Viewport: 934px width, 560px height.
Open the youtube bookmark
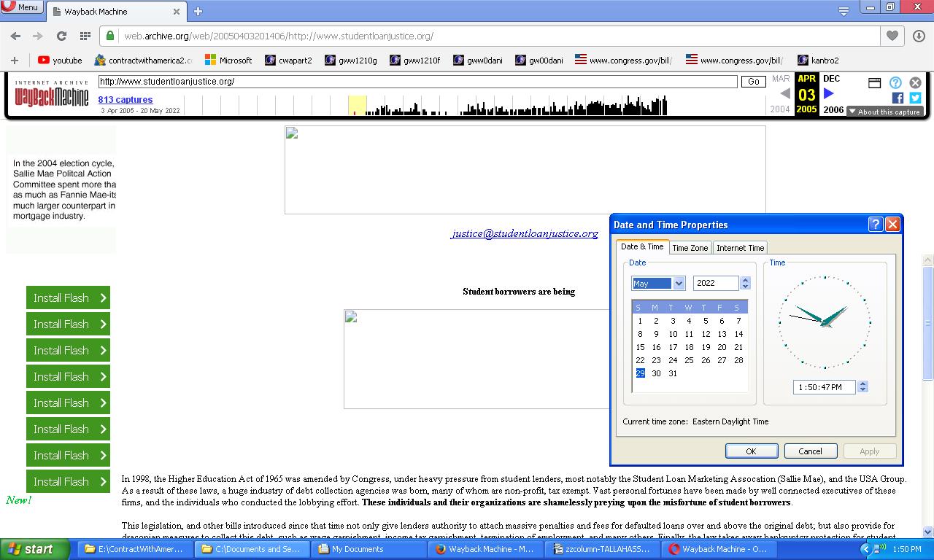click(60, 61)
